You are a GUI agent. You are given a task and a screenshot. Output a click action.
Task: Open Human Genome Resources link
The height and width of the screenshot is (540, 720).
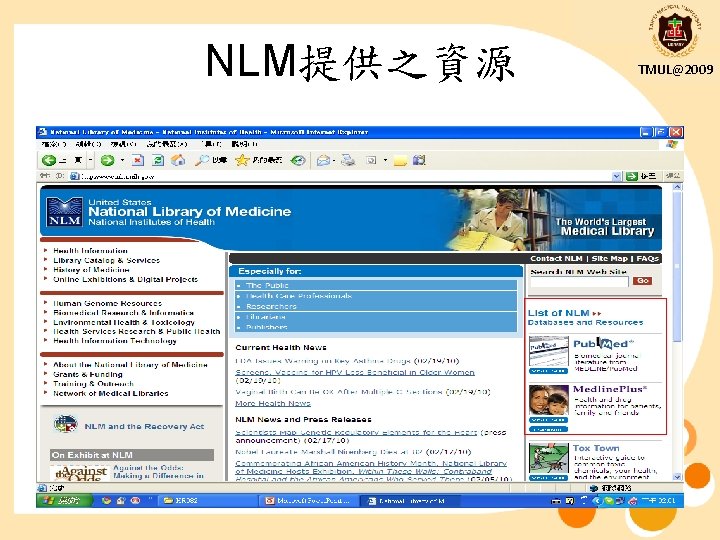click(107, 303)
